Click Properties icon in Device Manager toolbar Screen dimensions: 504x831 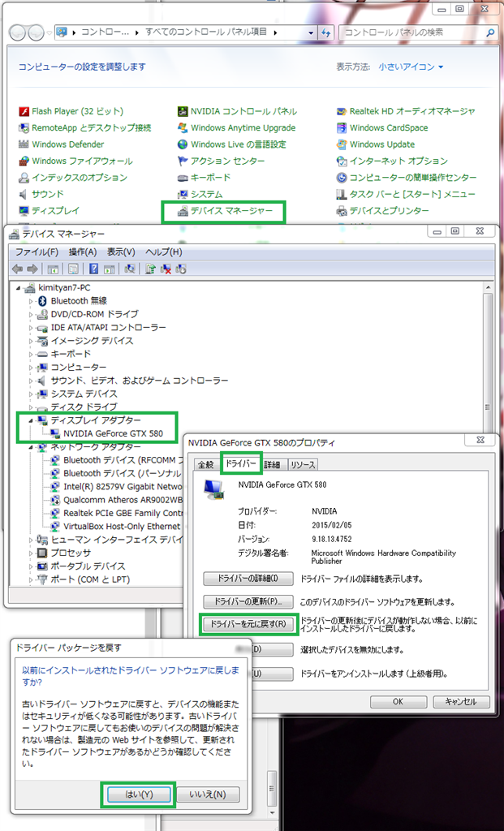coord(73,269)
